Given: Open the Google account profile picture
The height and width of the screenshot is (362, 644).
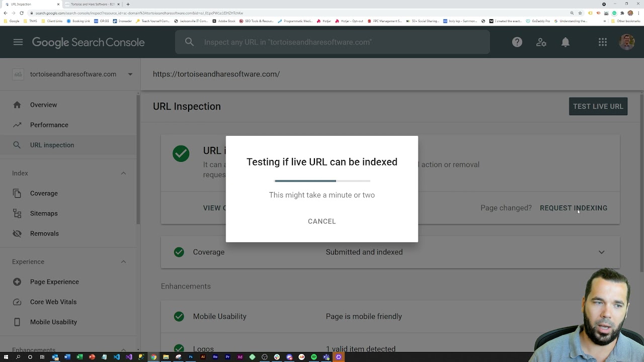Looking at the screenshot, I should [627, 42].
